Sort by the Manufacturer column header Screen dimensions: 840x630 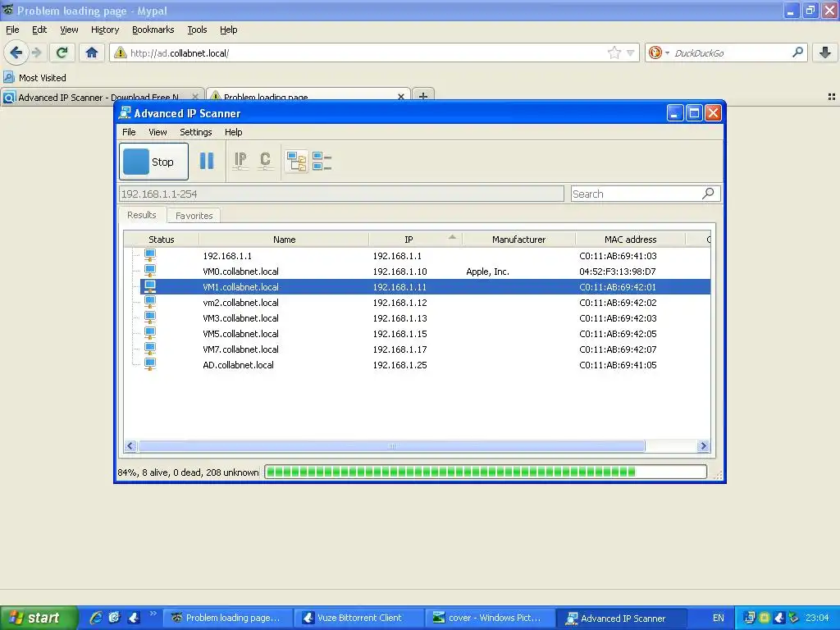coord(518,240)
